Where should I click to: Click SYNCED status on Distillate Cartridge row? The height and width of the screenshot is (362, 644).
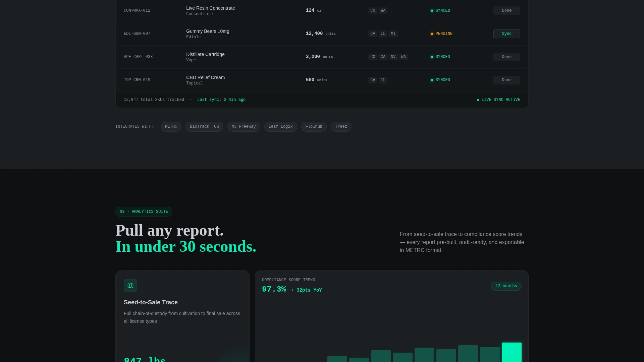440,57
